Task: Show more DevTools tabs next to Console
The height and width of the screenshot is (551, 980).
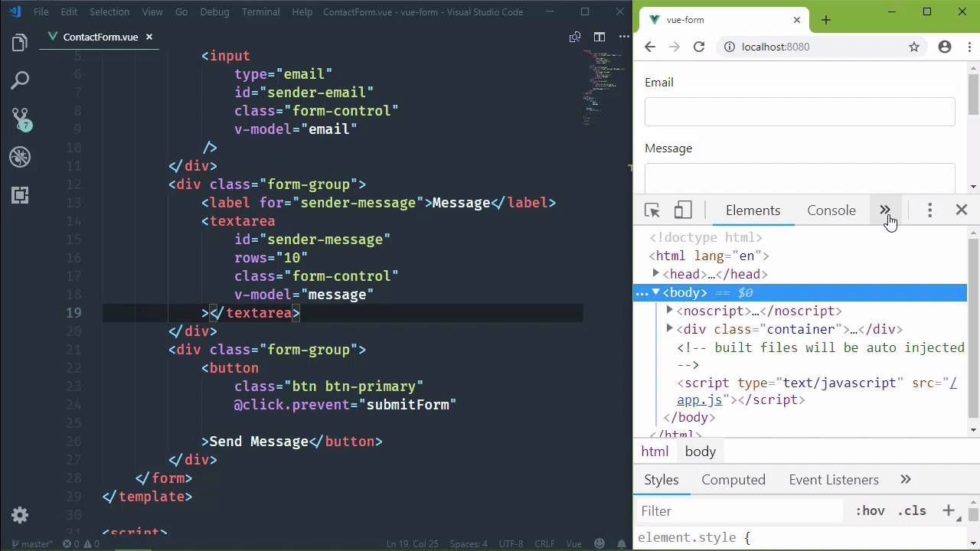Action: tap(885, 210)
